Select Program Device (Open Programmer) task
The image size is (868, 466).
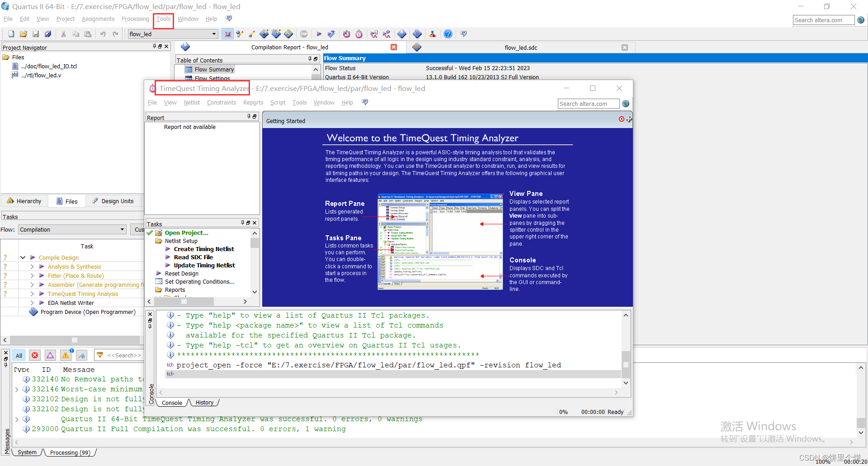(x=88, y=312)
